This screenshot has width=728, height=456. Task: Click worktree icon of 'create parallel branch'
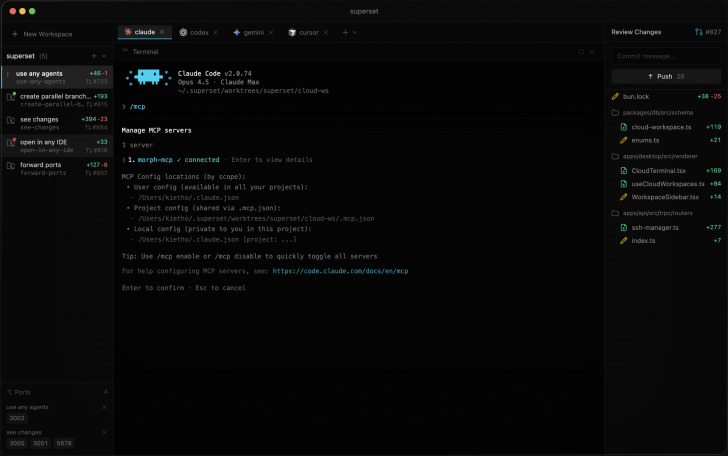tap(11, 97)
